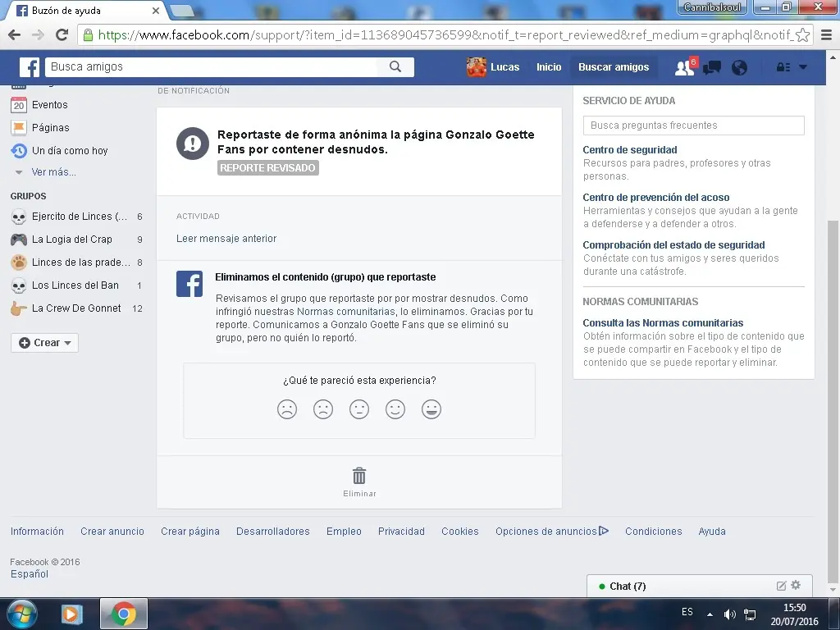Image resolution: width=840 pixels, height=630 pixels.
Task: Click the Inicio menu item
Action: coord(549,67)
